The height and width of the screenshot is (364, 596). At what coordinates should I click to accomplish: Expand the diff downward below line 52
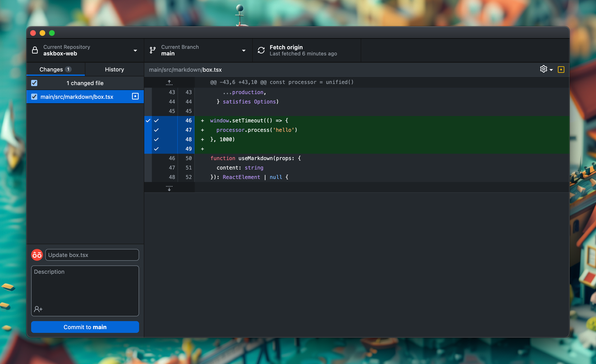pos(169,188)
